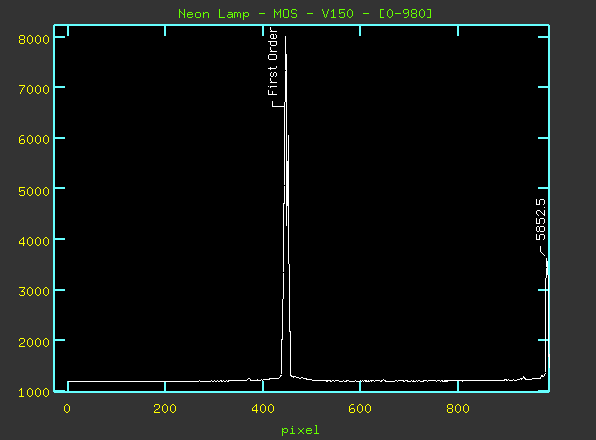Click the x-axis value 200
Image resolution: width=596 pixels, height=440 pixels.
[165, 409]
